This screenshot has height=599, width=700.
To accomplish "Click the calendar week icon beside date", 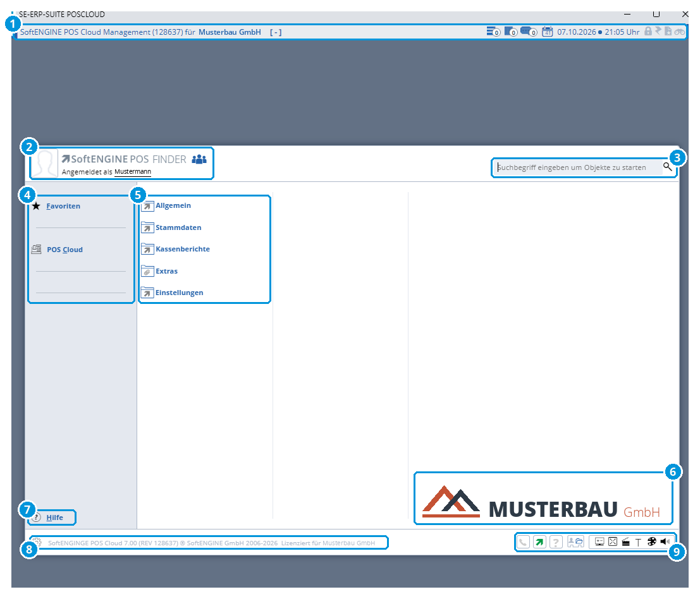I will (547, 32).
